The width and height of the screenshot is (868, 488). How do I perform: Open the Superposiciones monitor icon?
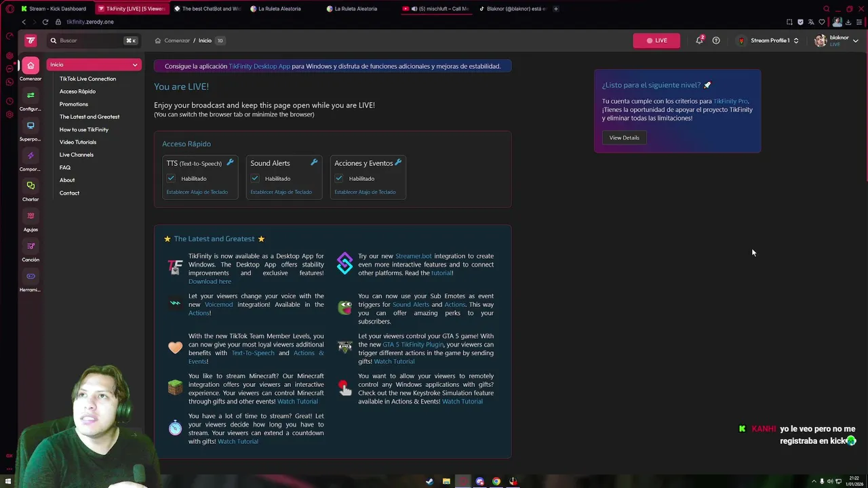(x=31, y=125)
